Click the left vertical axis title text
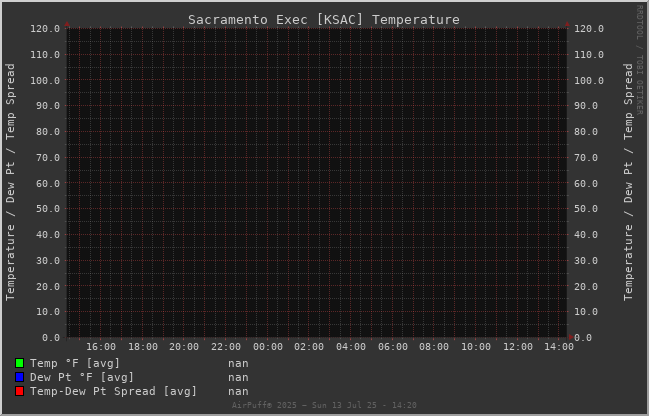The height and width of the screenshot is (416, 649). pyautogui.click(x=10, y=182)
